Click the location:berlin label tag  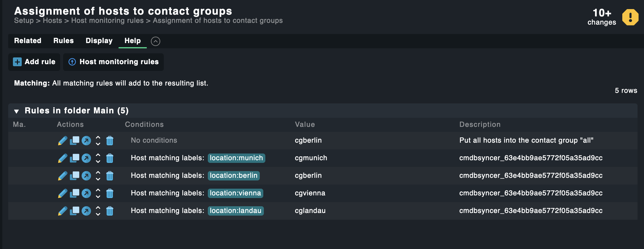[x=234, y=176]
